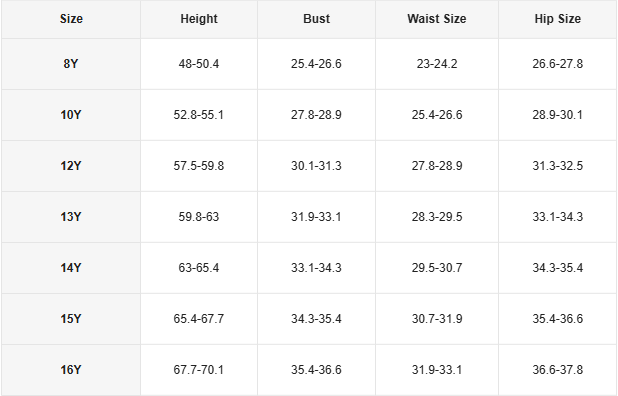Select the Hip Size column header
The width and height of the screenshot is (618, 396).
[557, 19]
